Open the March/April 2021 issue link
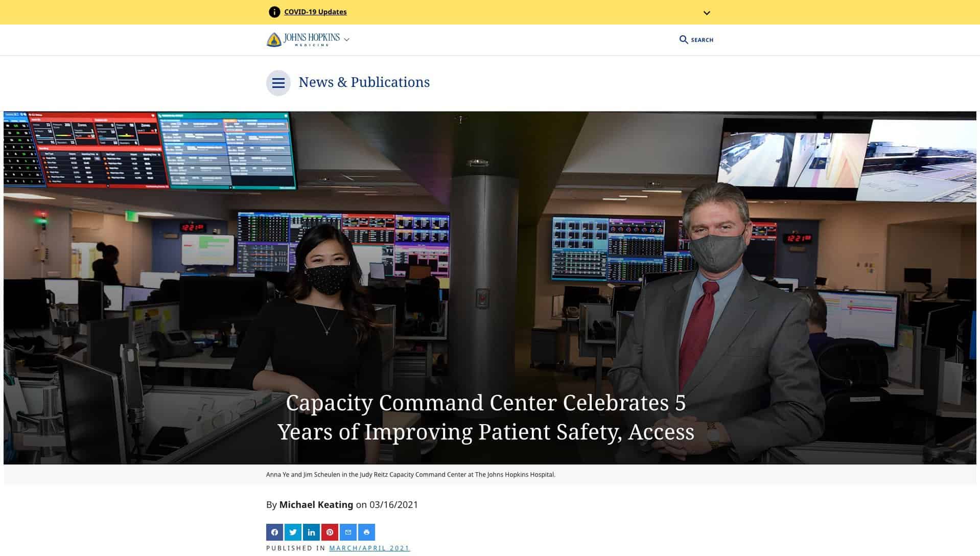Image resolution: width=980 pixels, height=556 pixels. [369, 548]
